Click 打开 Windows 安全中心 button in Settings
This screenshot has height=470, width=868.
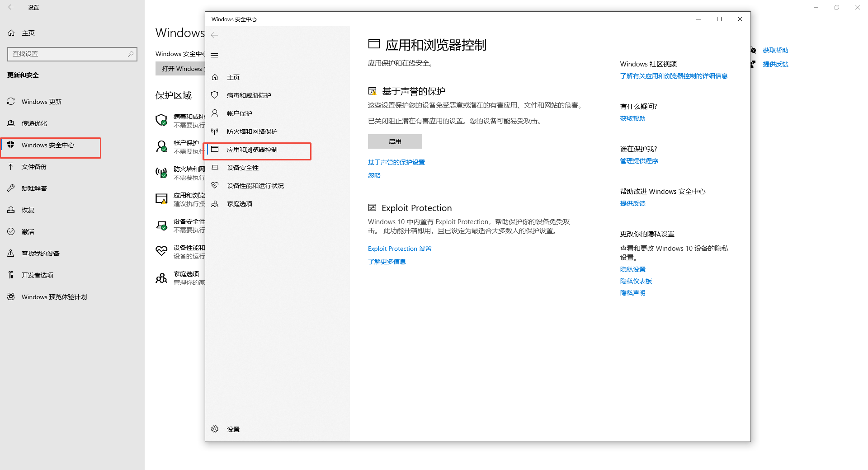point(180,69)
